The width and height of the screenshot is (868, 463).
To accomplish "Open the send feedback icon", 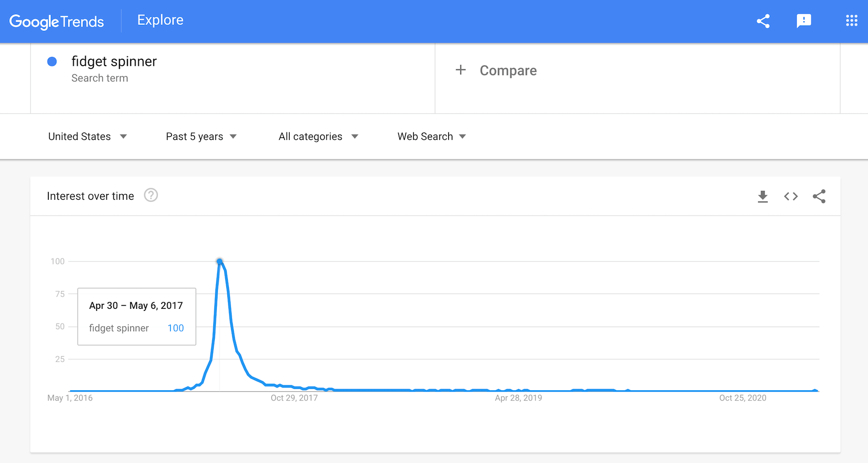I will click(803, 21).
